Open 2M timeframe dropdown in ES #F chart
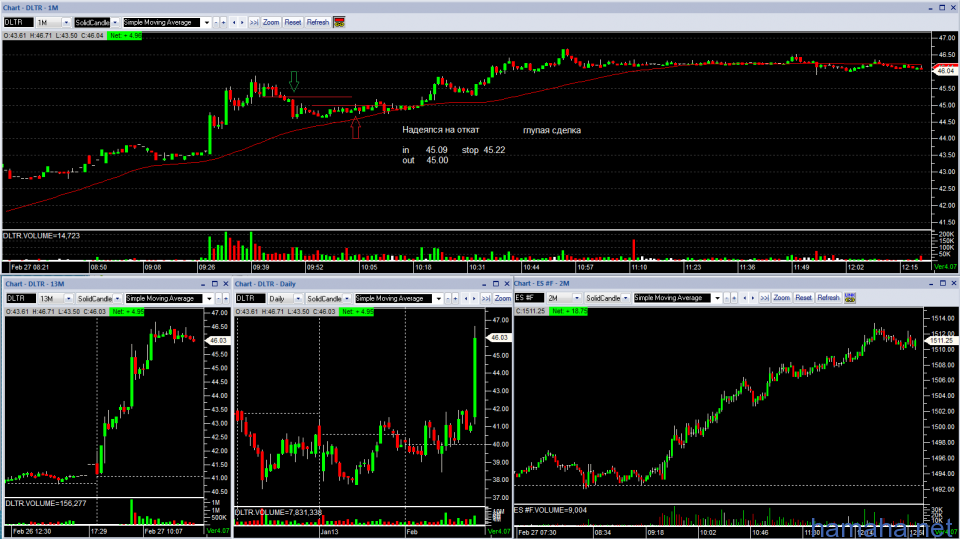Screen dimensions: 960x539 [x=577, y=298]
